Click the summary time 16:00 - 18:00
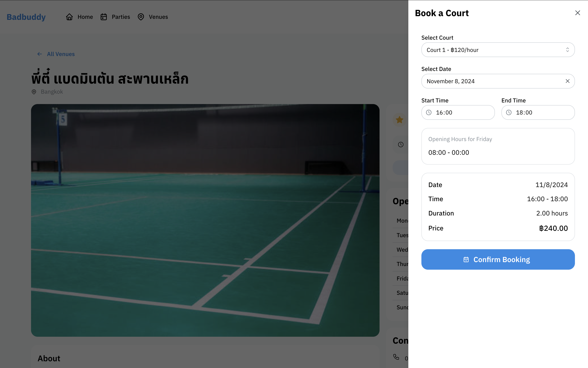Viewport: 588px width, 368px height. pyautogui.click(x=547, y=199)
